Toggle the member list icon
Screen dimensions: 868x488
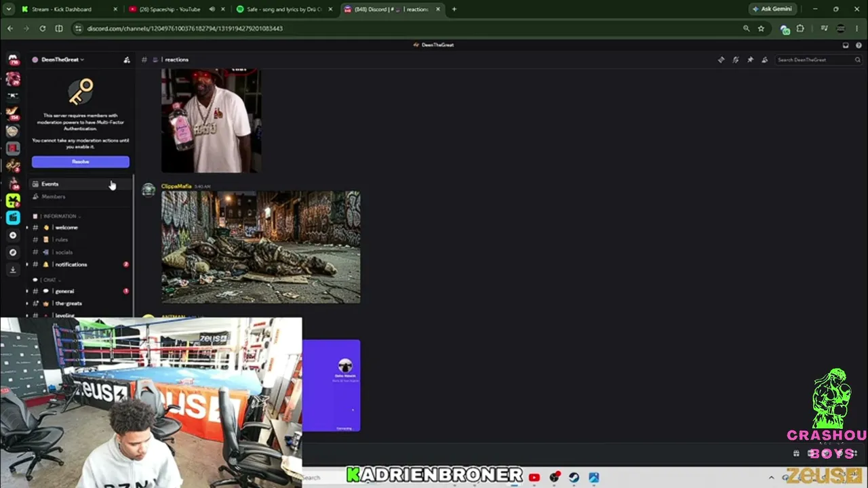(x=764, y=60)
